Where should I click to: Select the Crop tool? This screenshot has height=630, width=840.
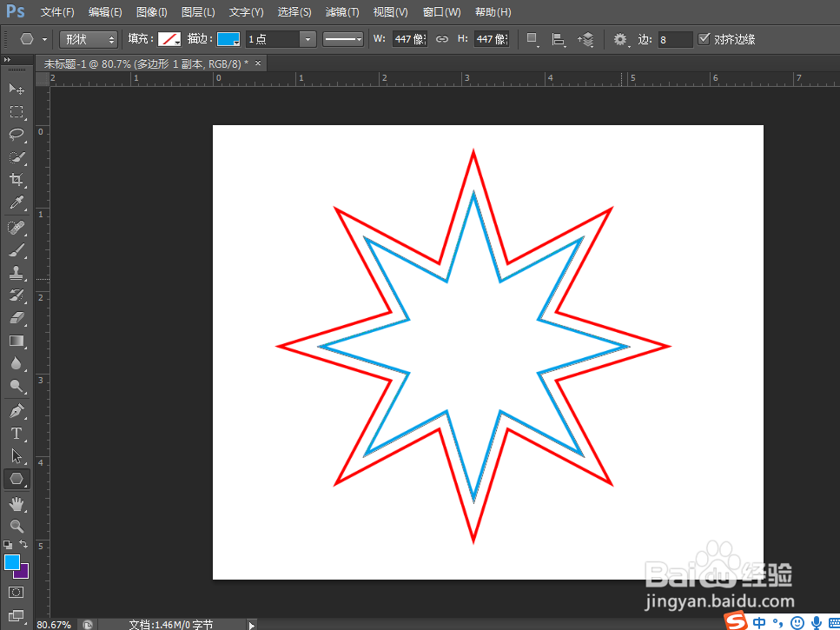[17, 180]
